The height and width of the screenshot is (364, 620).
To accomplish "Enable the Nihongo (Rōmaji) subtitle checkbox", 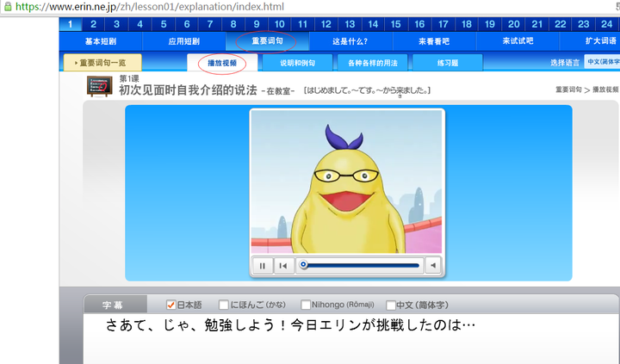I will pyautogui.click(x=305, y=305).
